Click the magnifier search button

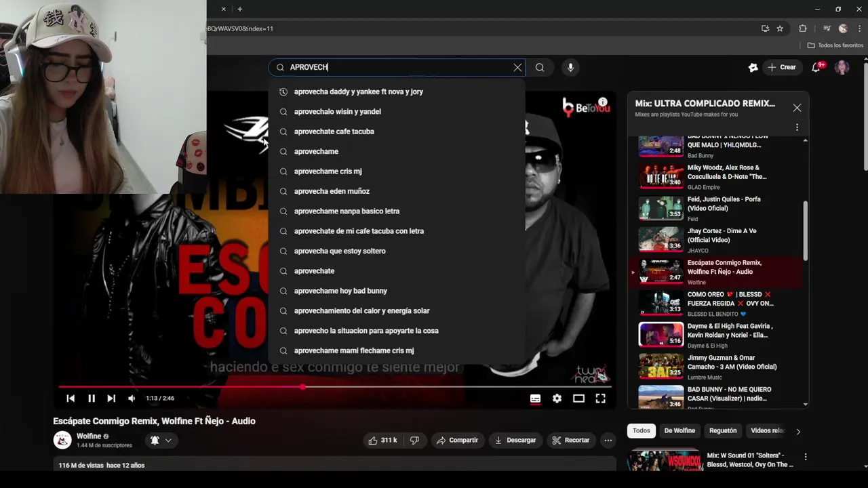(x=540, y=67)
